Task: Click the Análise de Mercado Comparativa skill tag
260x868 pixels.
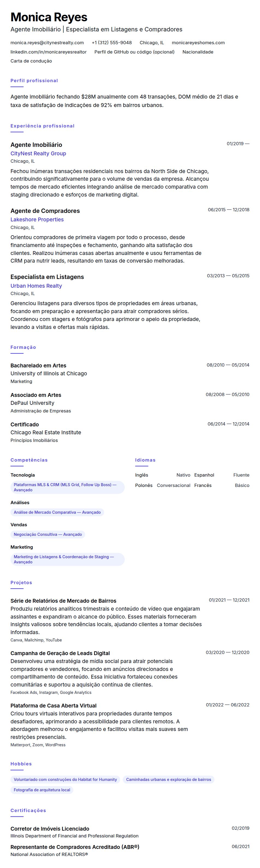Action: tap(57, 512)
